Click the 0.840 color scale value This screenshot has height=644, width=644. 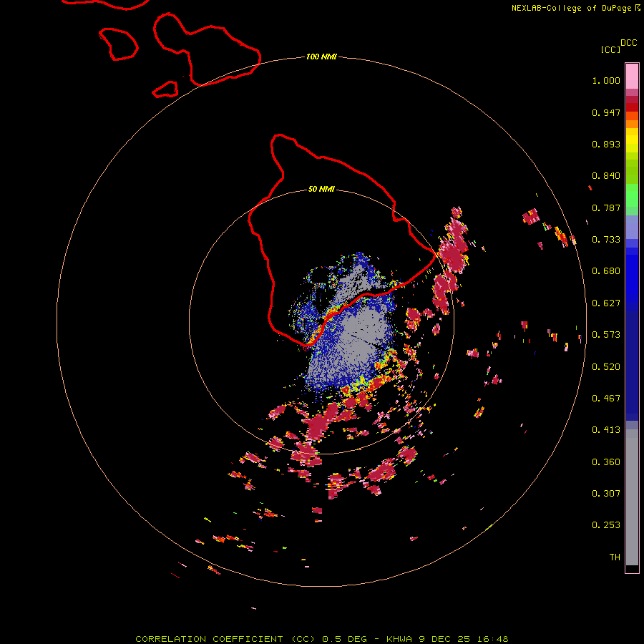coord(606,176)
